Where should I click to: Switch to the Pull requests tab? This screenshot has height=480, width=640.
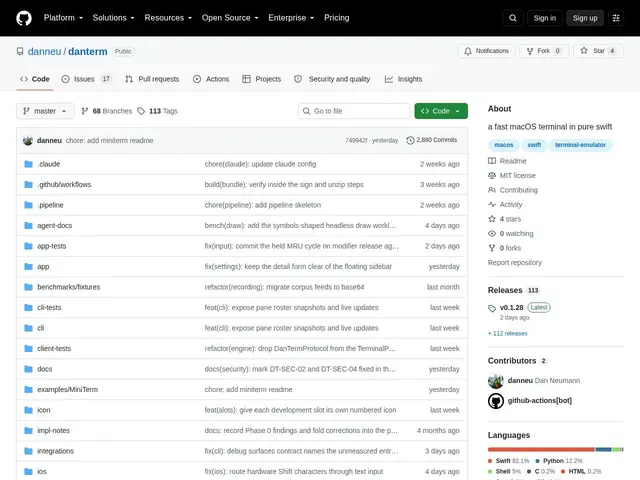point(152,79)
